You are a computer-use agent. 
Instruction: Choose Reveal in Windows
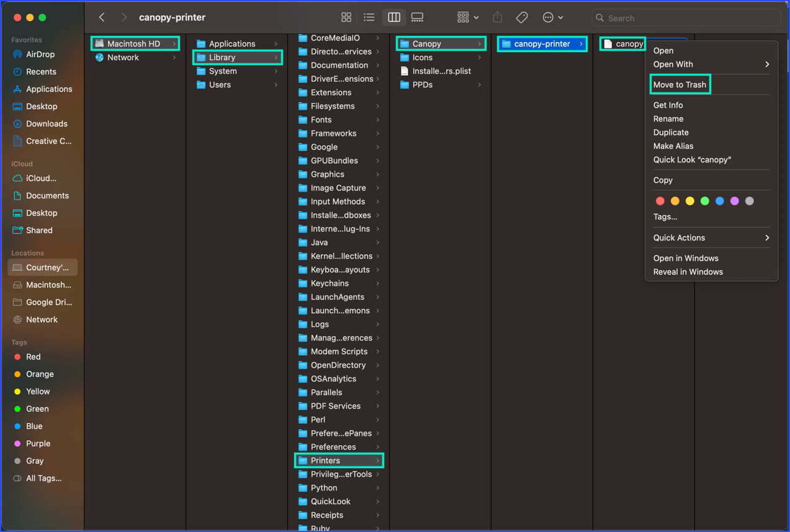click(688, 272)
